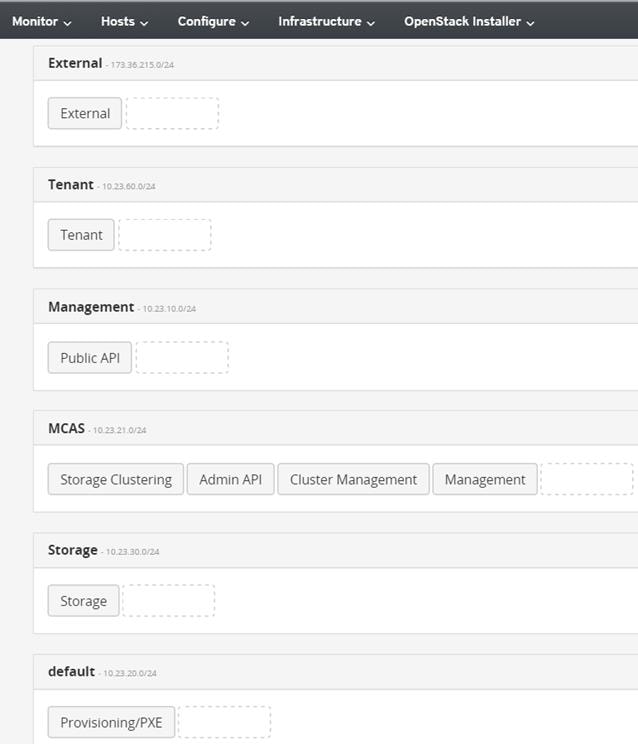Viewport: 638px width, 744px height.
Task: Click the Public API traffic box
Action: click(x=90, y=358)
